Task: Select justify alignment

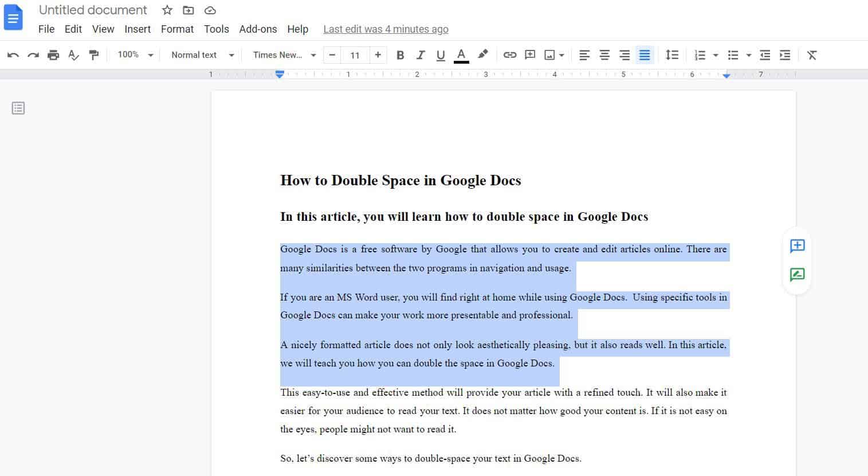Action: (x=645, y=55)
